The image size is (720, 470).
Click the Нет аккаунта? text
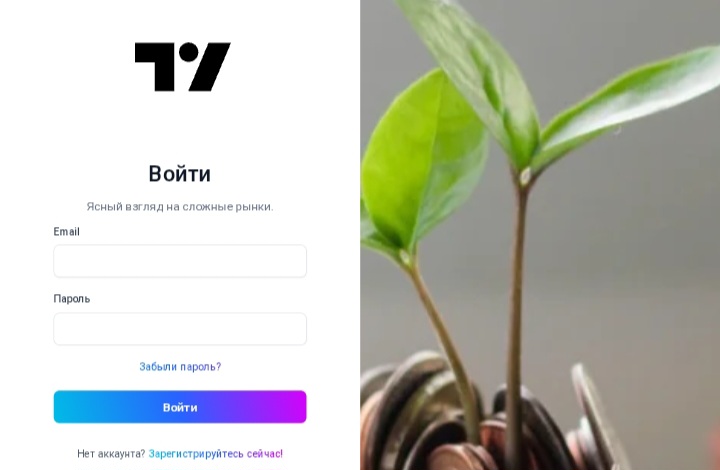(x=111, y=453)
